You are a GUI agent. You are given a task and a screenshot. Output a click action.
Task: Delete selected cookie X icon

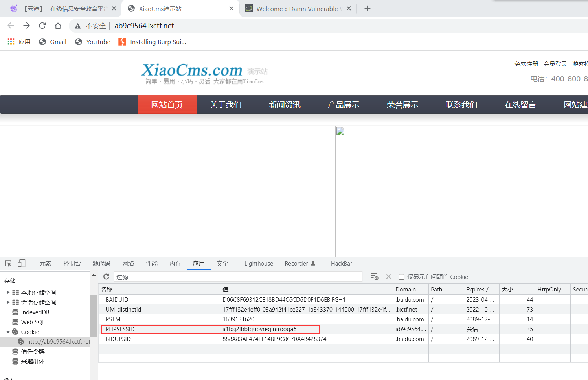pos(388,277)
